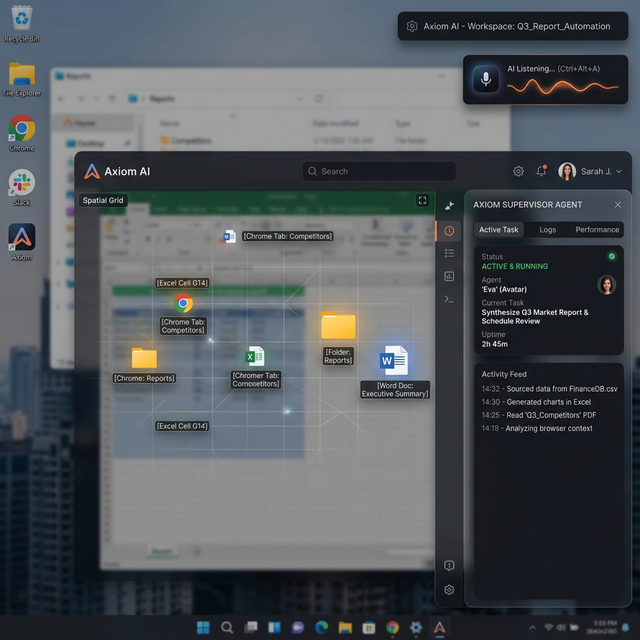640x640 pixels.
Task: Click the Excel file icon in spatial grid
Action: (x=255, y=356)
